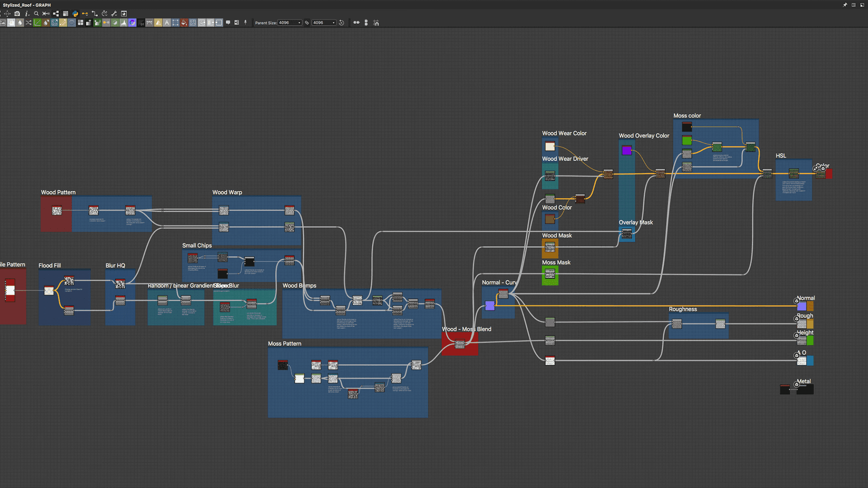Click the magnifier search icon
This screenshot has width=868, height=488.
click(36, 14)
